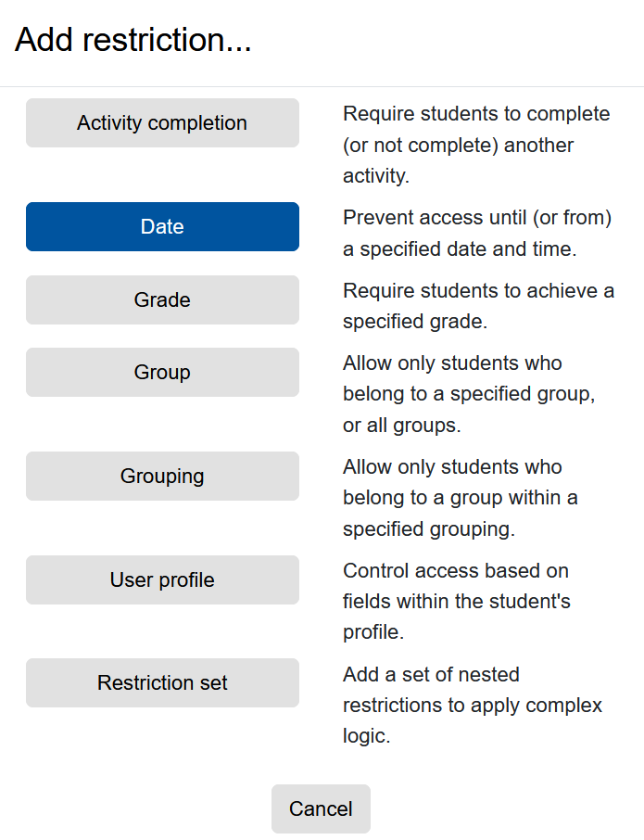Open date and time restriction settings
This screenshot has width=644, height=840.
pos(162,226)
